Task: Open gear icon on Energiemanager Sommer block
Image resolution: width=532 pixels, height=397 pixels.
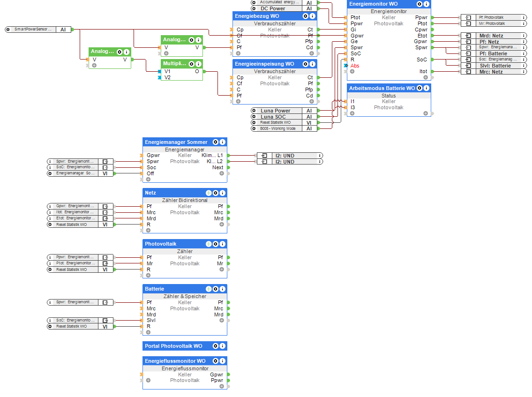Action: tap(216, 142)
